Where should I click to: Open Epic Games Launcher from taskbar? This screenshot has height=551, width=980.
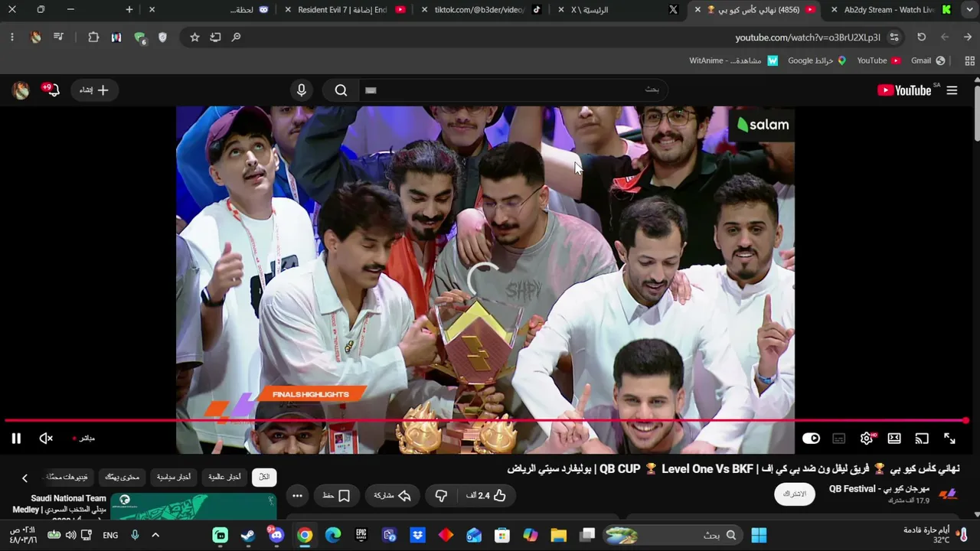coord(361,535)
